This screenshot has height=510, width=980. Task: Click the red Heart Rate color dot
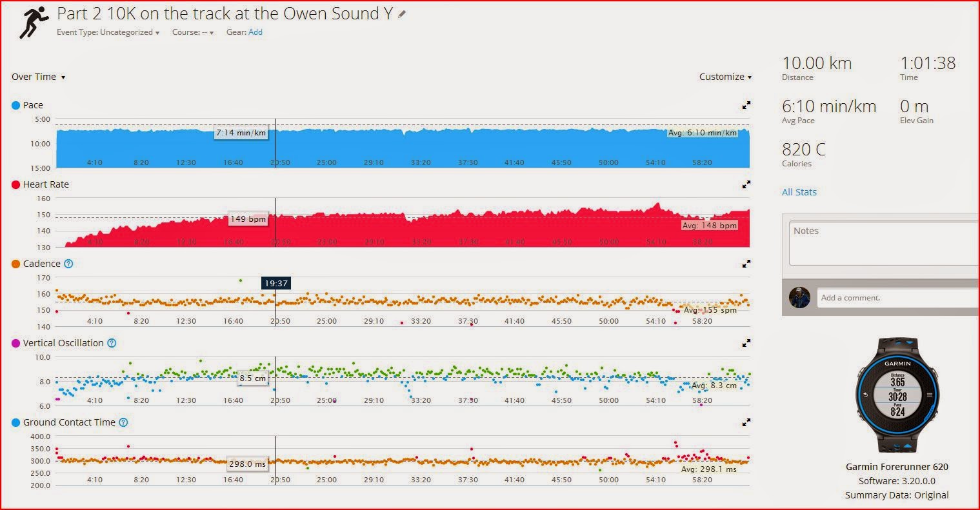(16, 184)
